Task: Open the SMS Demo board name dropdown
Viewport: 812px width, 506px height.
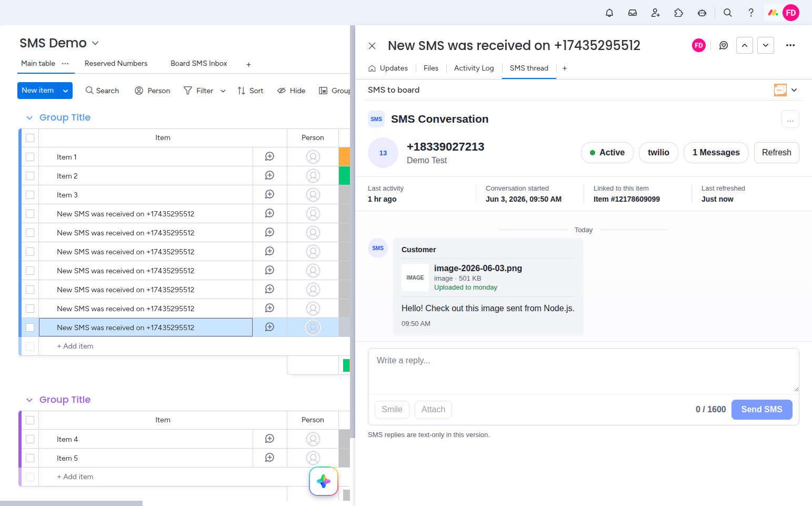Action: pyautogui.click(x=95, y=43)
